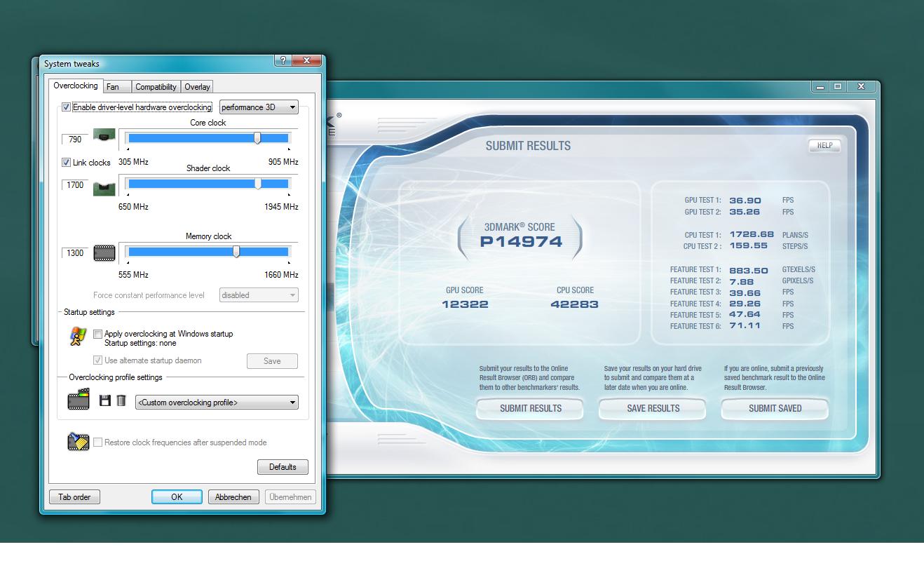Click the Abbrechen button

[233, 497]
